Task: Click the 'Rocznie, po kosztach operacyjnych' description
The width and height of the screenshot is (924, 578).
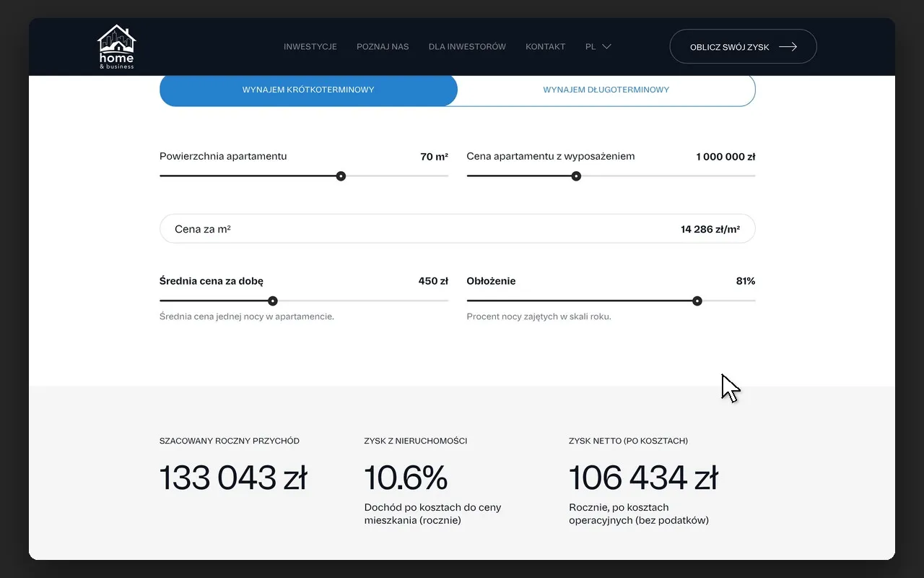Action: pyautogui.click(x=639, y=514)
